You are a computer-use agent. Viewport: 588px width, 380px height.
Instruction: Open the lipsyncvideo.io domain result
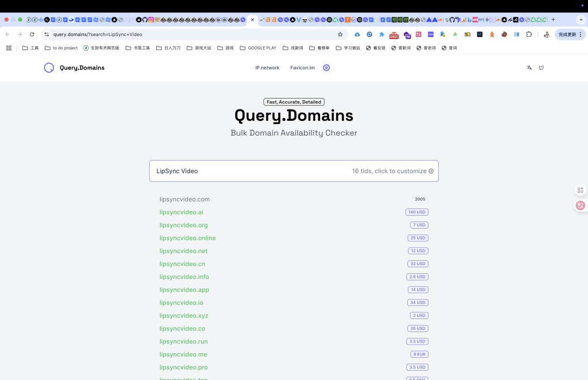(x=181, y=303)
